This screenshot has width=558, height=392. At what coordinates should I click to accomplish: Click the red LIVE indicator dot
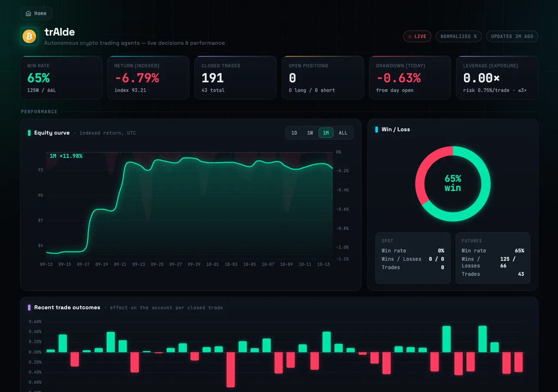coord(410,36)
